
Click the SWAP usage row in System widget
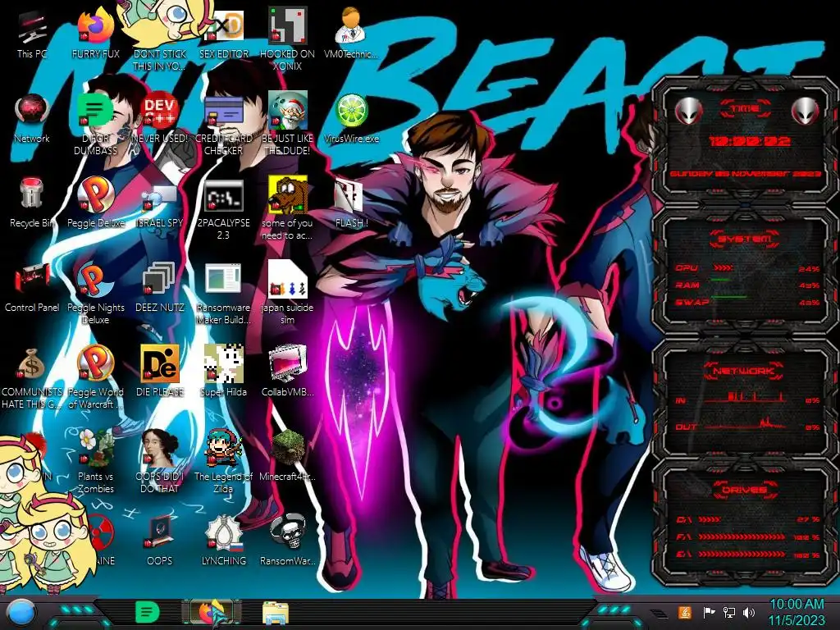click(748, 303)
